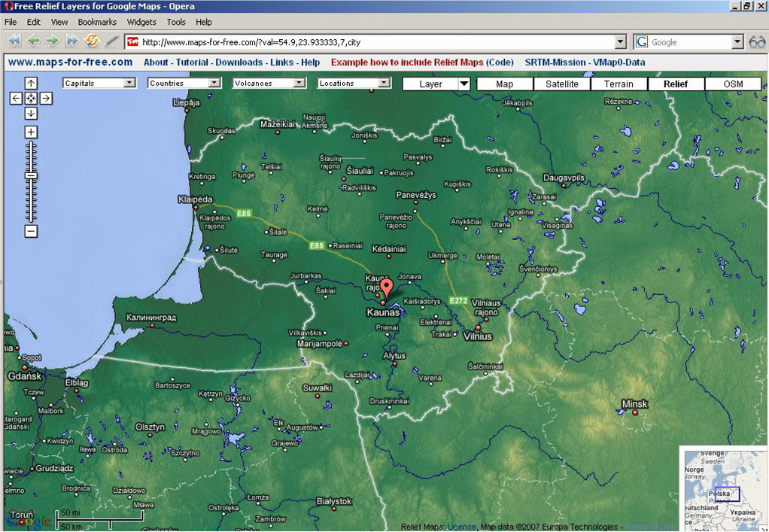Pan the map left with arrow button
Image resolution: width=769 pixels, height=532 pixels.
[16, 99]
